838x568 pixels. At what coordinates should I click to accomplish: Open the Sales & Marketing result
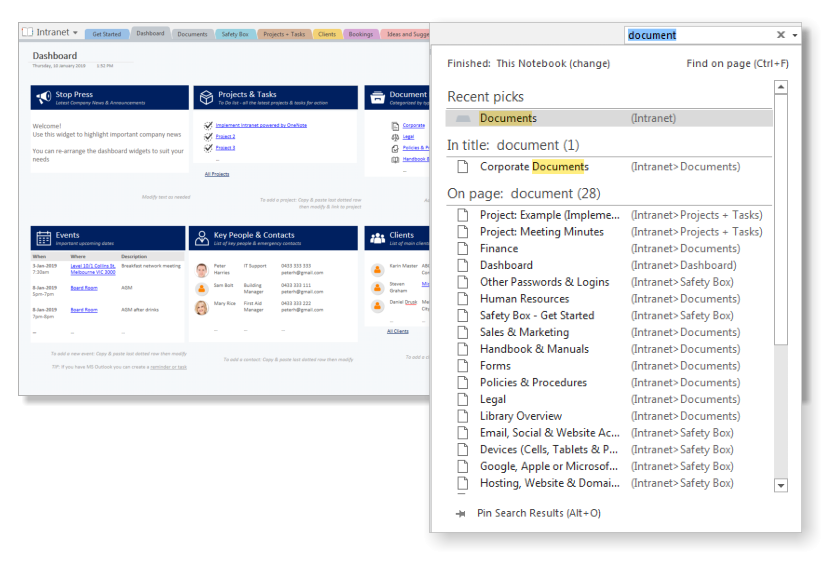coord(609,332)
